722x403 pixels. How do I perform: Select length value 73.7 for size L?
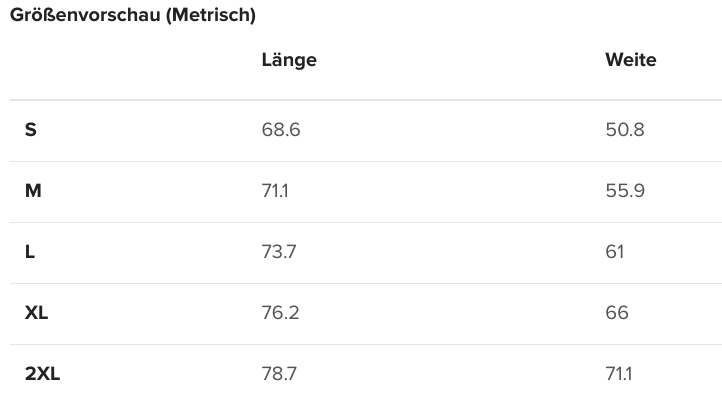279,252
